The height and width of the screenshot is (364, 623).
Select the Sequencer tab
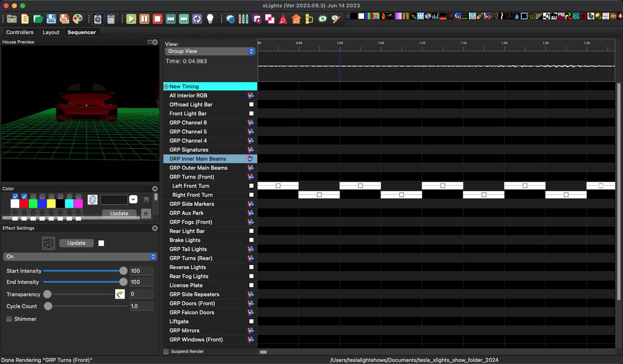(82, 32)
